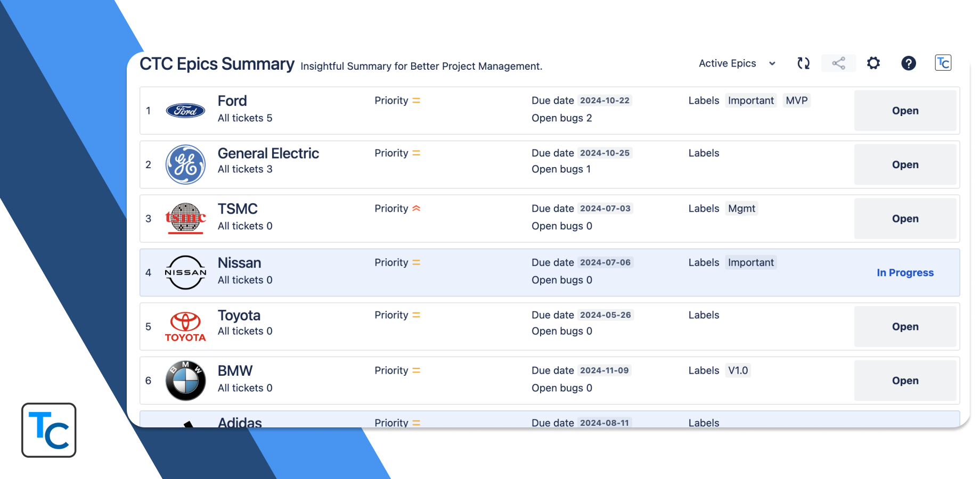Open the Toyota epic title
The height and width of the screenshot is (479, 980).
point(239,315)
